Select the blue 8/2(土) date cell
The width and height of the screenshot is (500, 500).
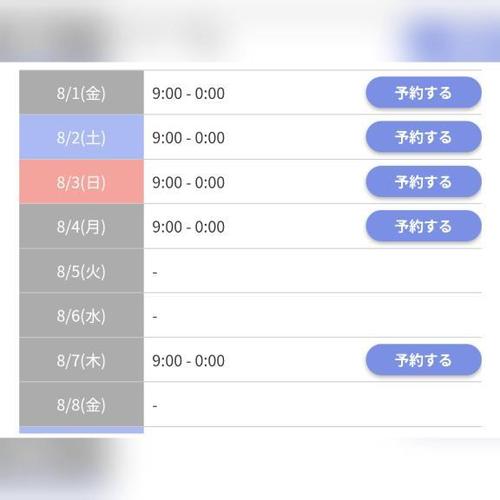pos(81,137)
